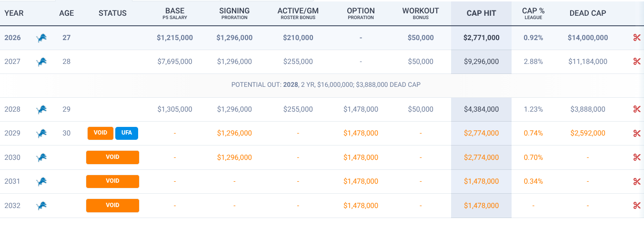The width and height of the screenshot is (644, 229).
Task: Click the BASE P5 Salary column header
Action: click(175, 13)
